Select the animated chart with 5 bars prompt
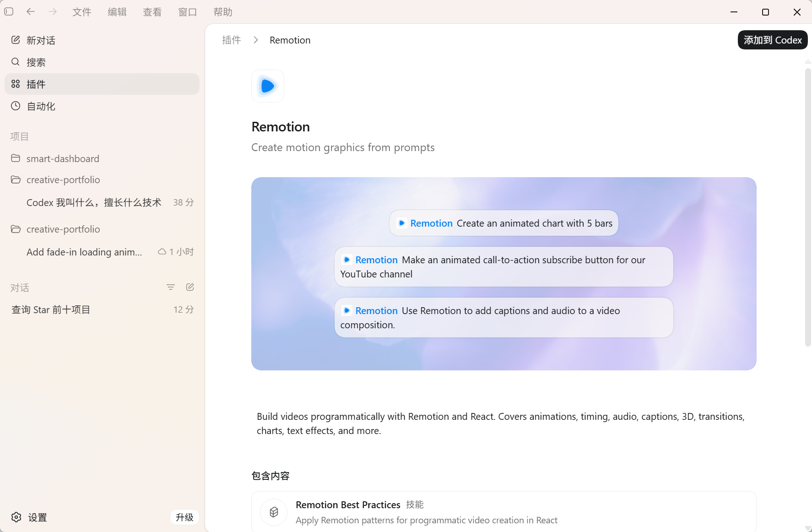The height and width of the screenshot is (532, 812). 503,223
